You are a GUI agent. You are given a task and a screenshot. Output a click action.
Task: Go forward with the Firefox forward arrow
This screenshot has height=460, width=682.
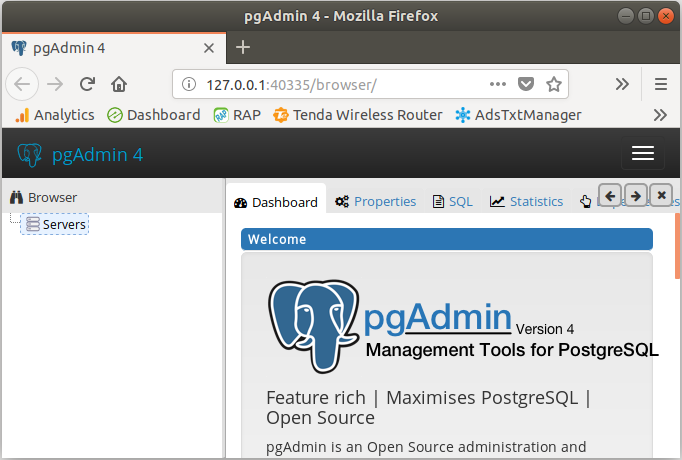tap(55, 84)
